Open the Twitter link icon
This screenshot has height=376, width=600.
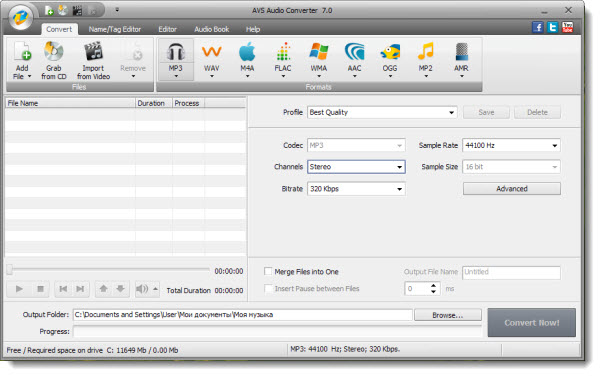click(553, 28)
